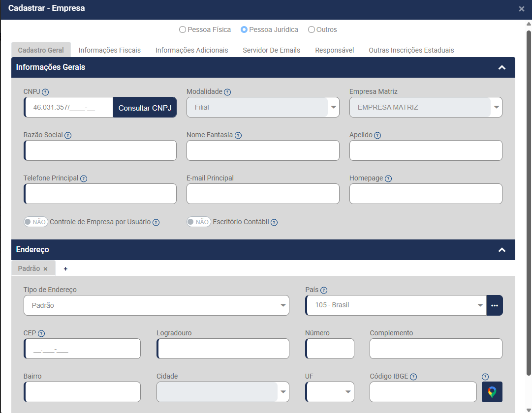Click the help icon next to CNPJ
The width and height of the screenshot is (532, 413).
coord(45,92)
